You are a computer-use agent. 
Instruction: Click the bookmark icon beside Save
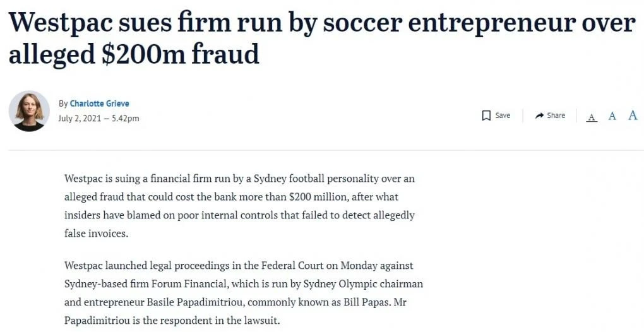point(486,116)
